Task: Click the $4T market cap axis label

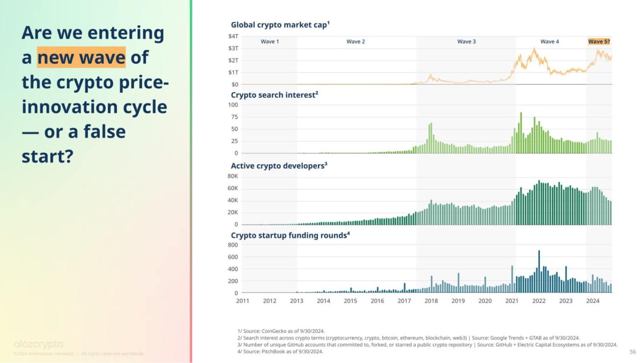Action: point(233,36)
